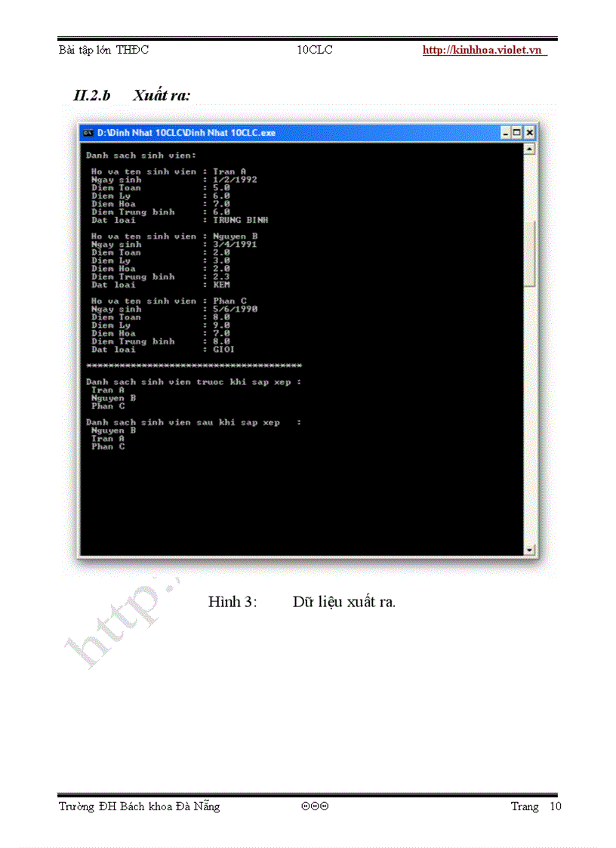
Task: Click the asterisk separator line in console
Action: [x=194, y=365]
